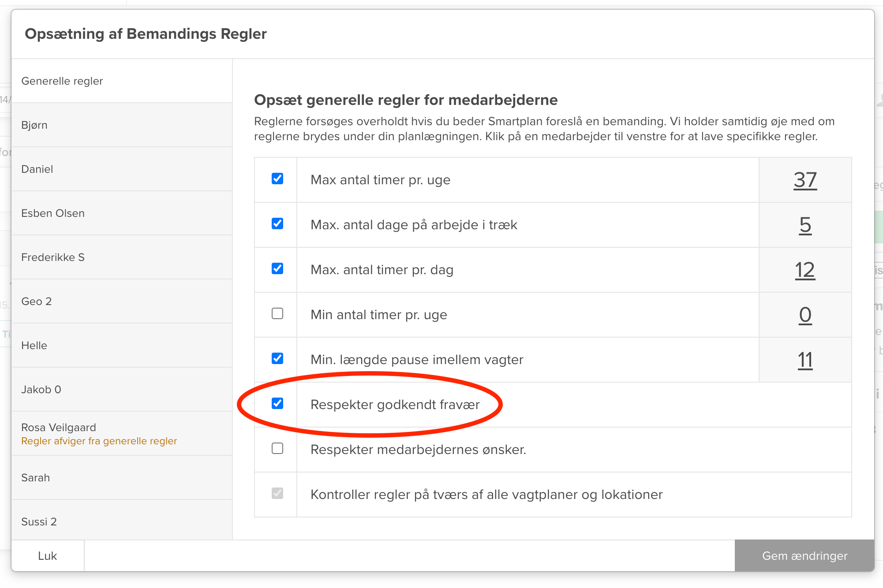Toggle Max. antal dage på arbejde checkbox
Screen dimensions: 883x588
[x=277, y=223]
